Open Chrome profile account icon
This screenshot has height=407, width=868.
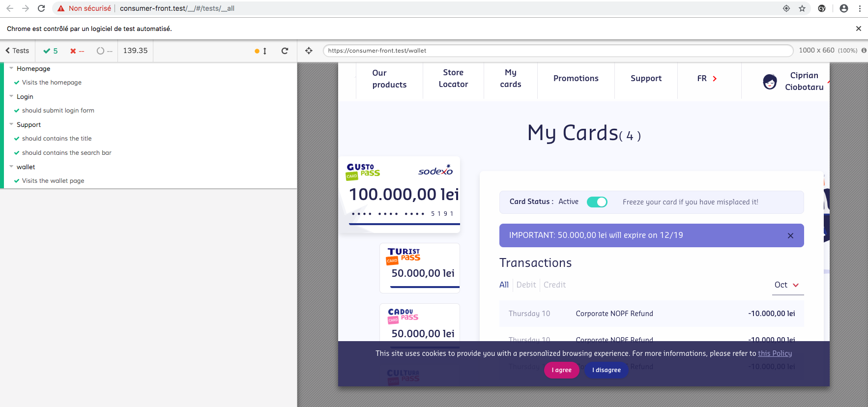(x=844, y=8)
